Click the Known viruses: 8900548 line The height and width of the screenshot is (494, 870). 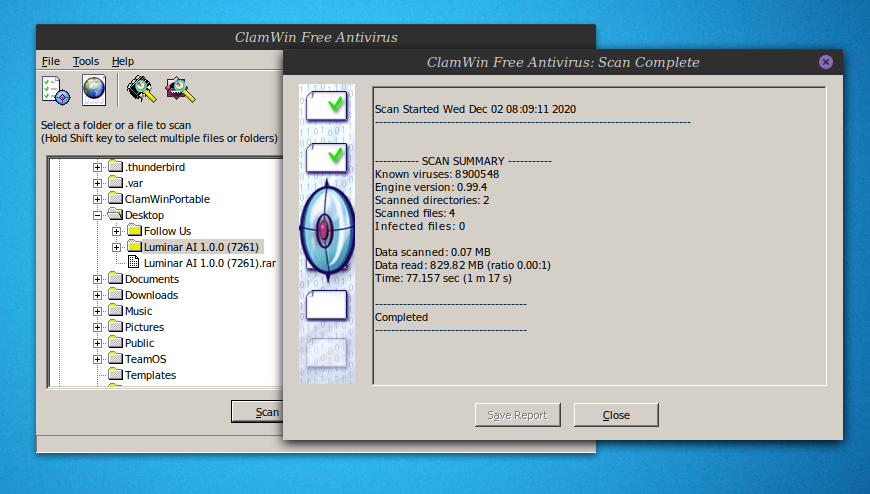point(437,174)
